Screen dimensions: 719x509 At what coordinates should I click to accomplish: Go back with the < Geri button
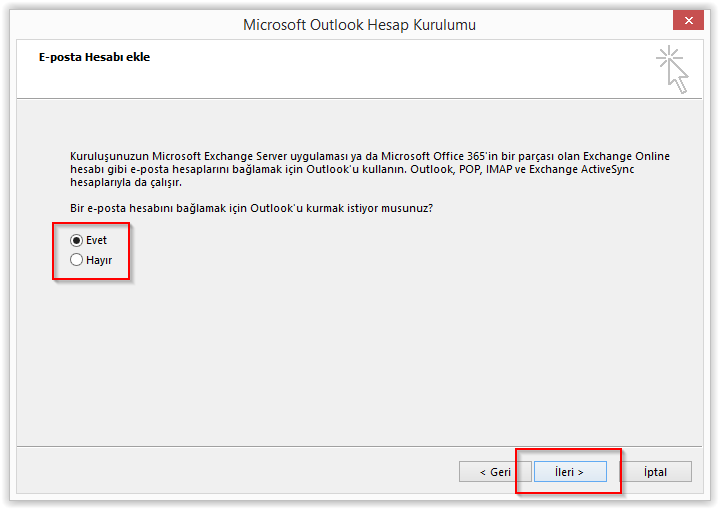click(495, 472)
